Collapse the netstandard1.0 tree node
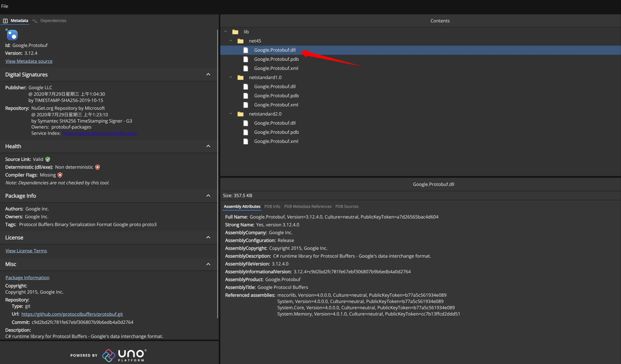 click(231, 77)
